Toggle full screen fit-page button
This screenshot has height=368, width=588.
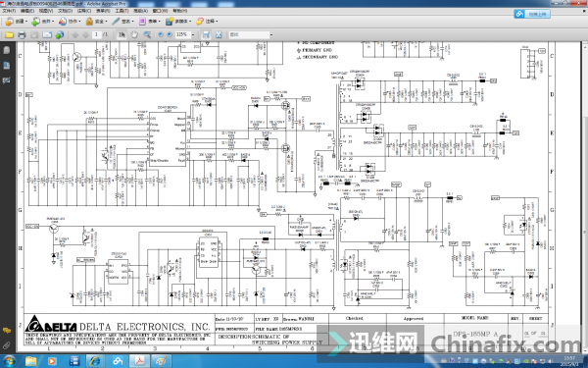[219, 35]
